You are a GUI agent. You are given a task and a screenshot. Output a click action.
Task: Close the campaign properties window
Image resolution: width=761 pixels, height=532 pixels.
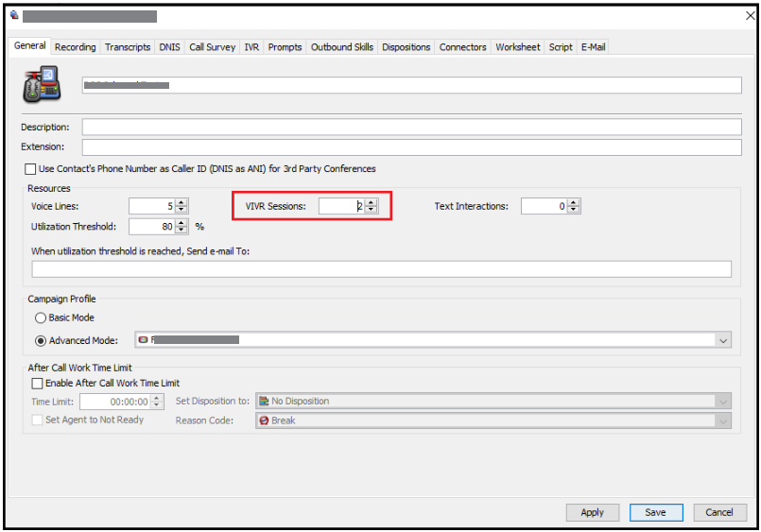pyautogui.click(x=750, y=15)
